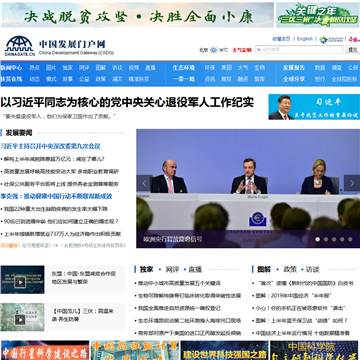Click inside the site search input field
360x360 pixels.
click(299, 50)
